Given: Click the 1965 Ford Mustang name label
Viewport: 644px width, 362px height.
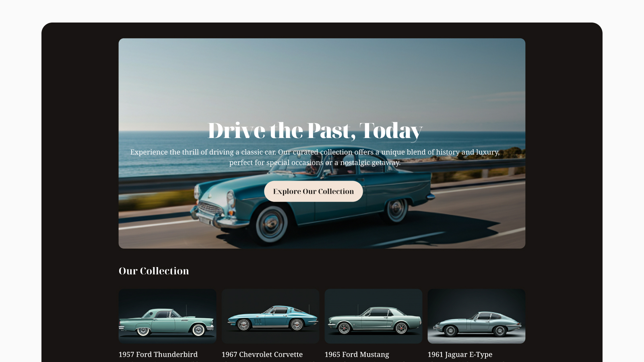Looking at the screenshot, I should (357, 354).
